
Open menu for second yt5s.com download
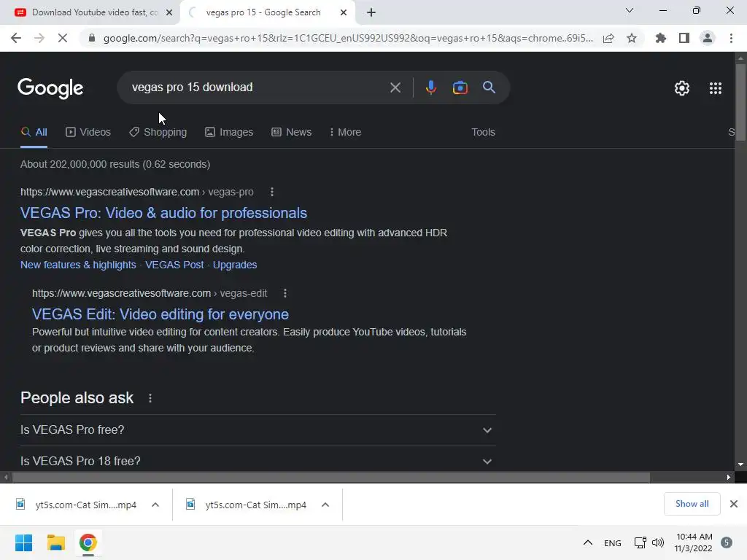[325, 505]
